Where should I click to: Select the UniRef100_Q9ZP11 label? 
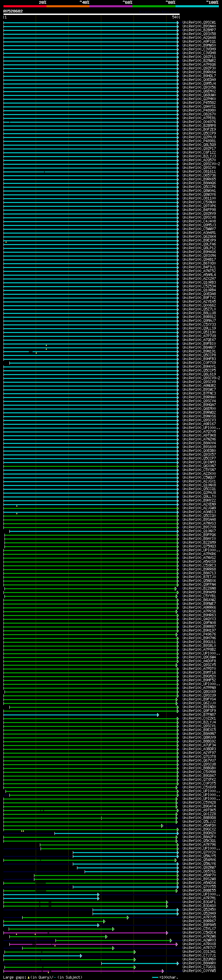199,57
